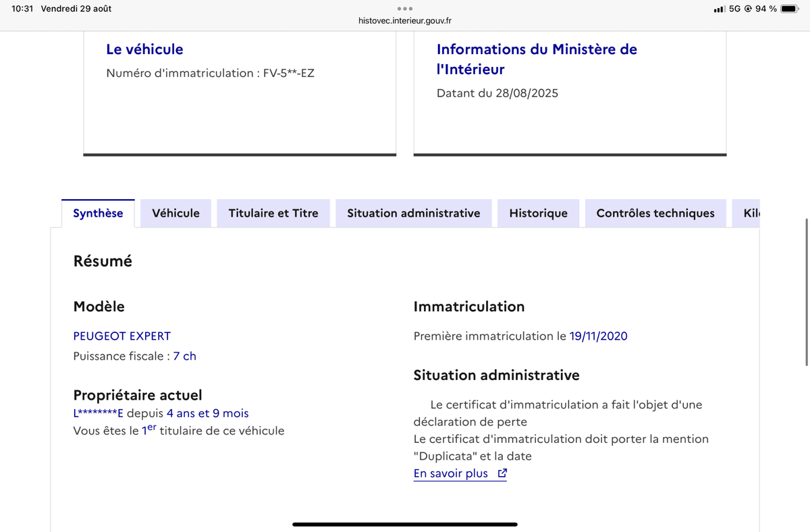Click the external link icon after En savoir plus
Screen dimensions: 810x532
point(502,473)
